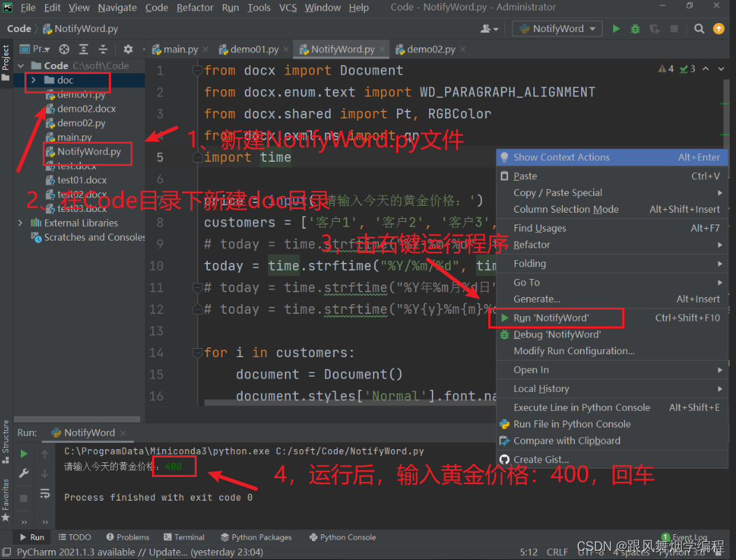This screenshot has height=560, width=736.
Task: Click PyCharm 2021.1.3 update notification
Action: click(140, 552)
